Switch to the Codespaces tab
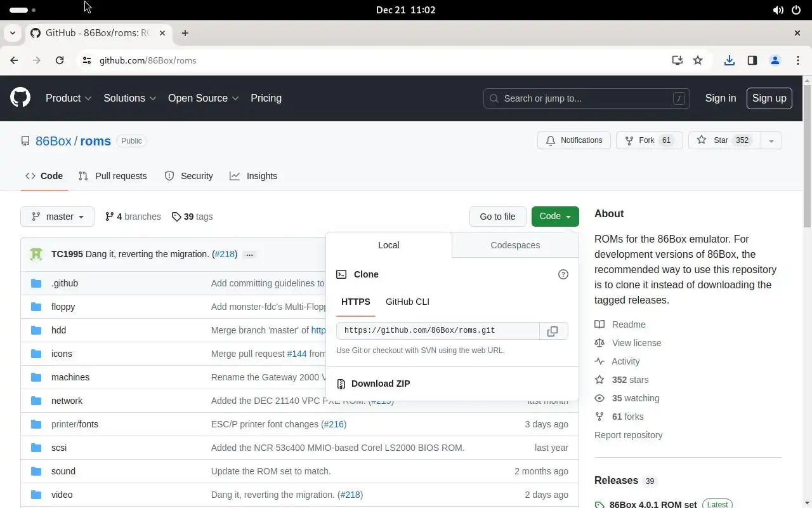Screen dimensions: 812x508 (515, 245)
